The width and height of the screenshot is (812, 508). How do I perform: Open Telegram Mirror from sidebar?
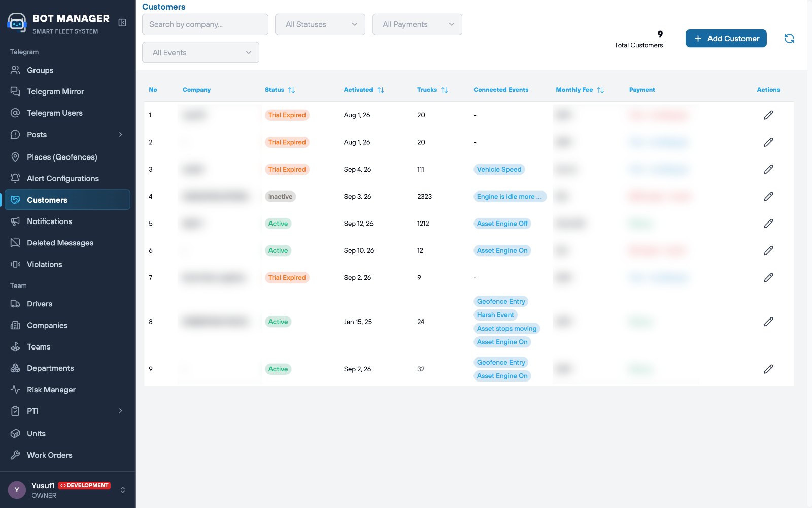click(x=67, y=91)
